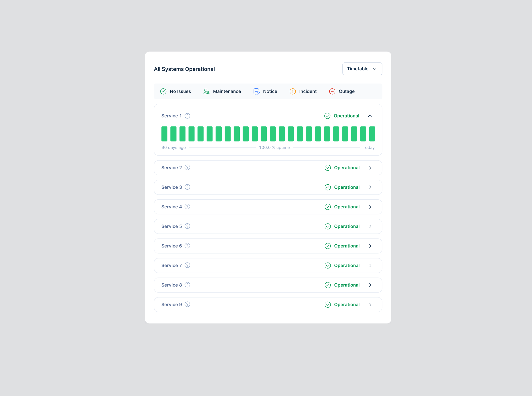Select the Outage indicator icon
532x396 pixels.
tap(332, 91)
